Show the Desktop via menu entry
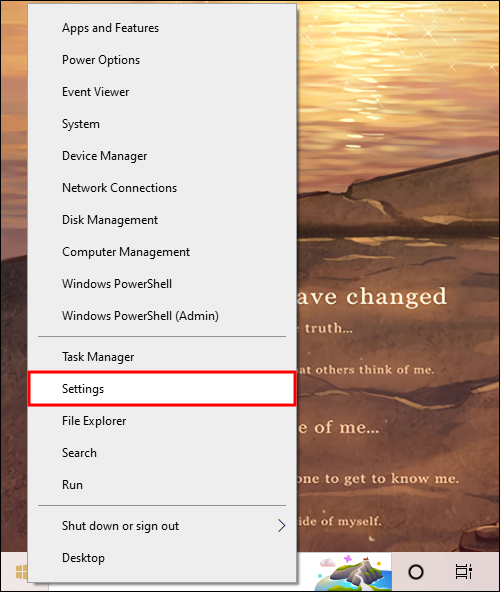 pyautogui.click(x=162, y=558)
